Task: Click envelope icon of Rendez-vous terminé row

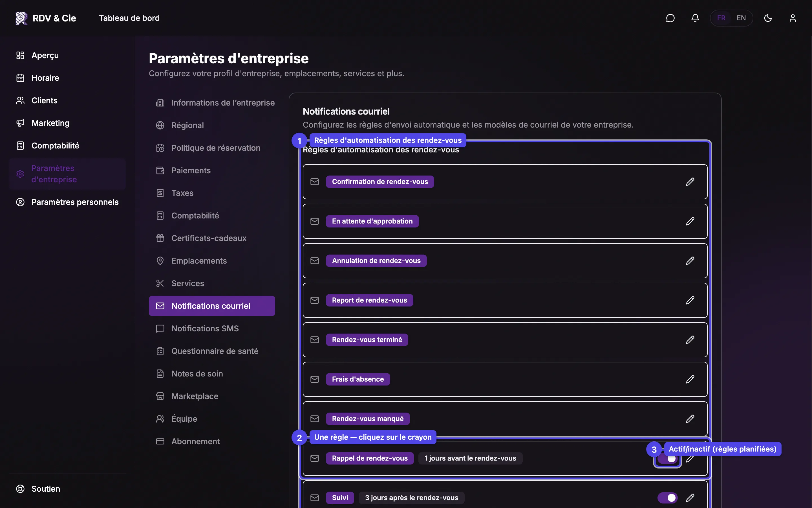Action: pyautogui.click(x=314, y=340)
